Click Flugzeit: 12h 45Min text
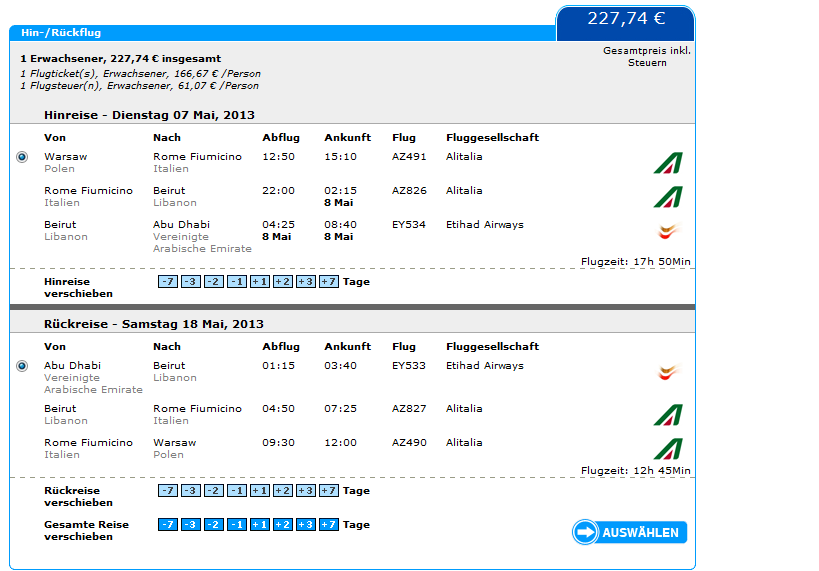819x571 pixels. (636, 471)
